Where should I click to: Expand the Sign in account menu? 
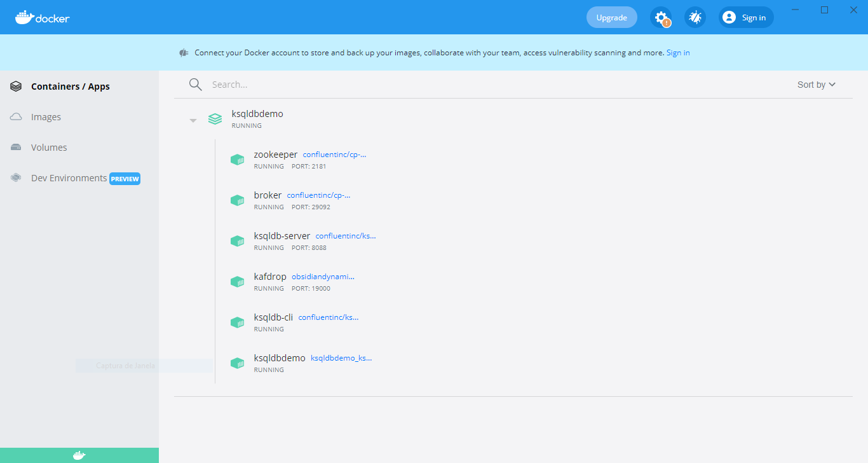click(x=745, y=17)
